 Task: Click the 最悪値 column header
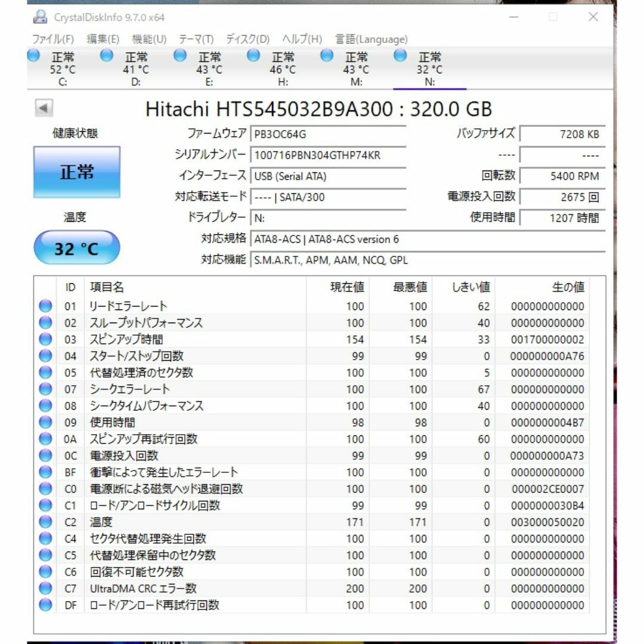401,287
